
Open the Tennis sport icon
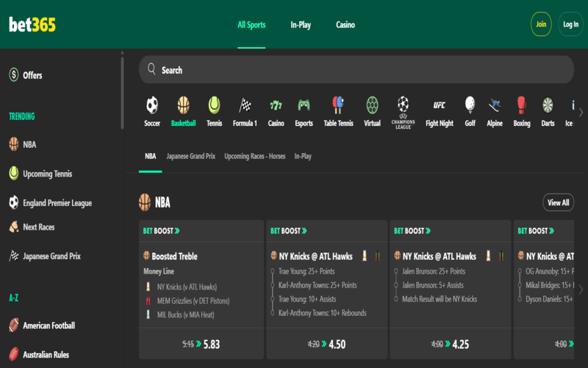214,105
